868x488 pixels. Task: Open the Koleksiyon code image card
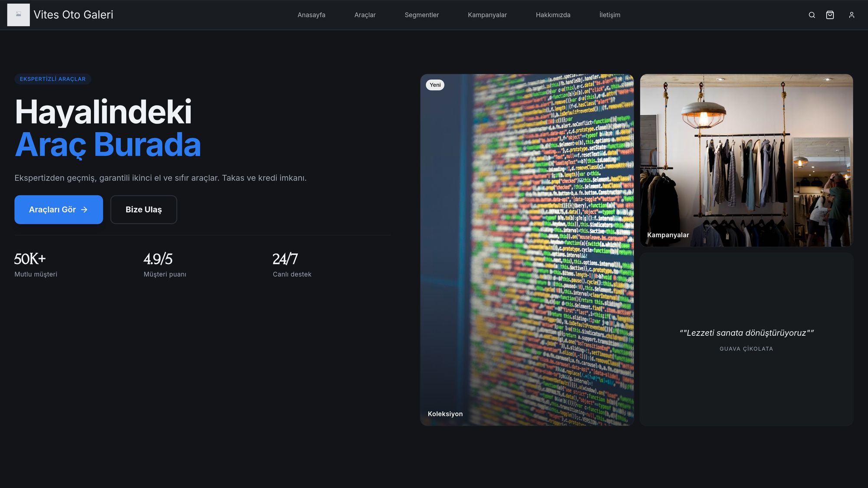(x=527, y=250)
